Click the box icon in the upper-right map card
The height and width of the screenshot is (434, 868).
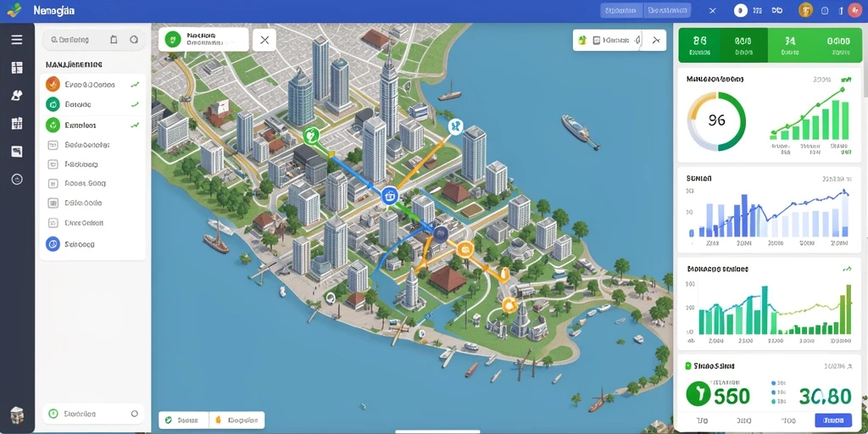pyautogui.click(x=596, y=40)
